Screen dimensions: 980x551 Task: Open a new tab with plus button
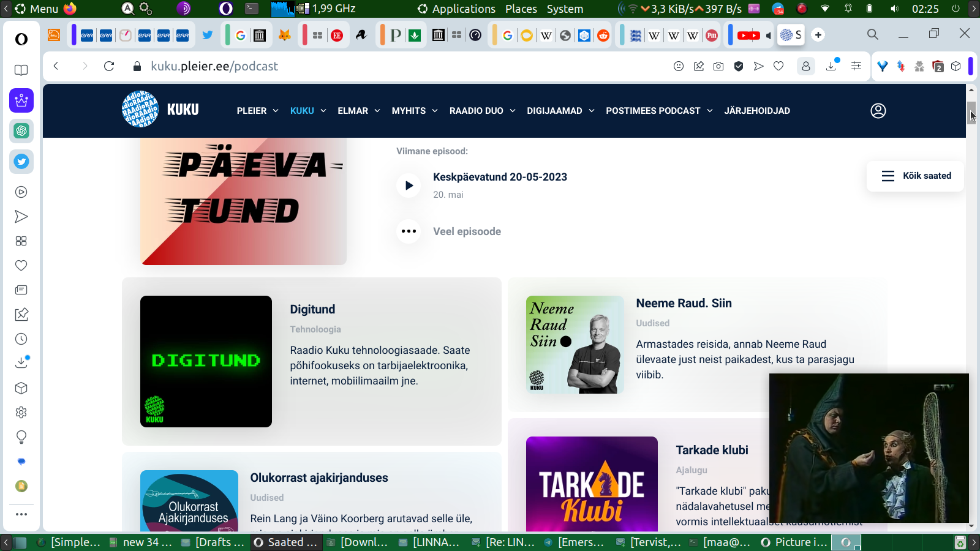[818, 35]
